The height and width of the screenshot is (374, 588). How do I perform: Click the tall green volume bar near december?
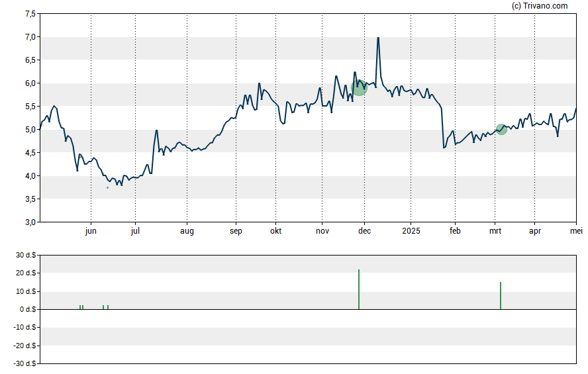(x=359, y=289)
